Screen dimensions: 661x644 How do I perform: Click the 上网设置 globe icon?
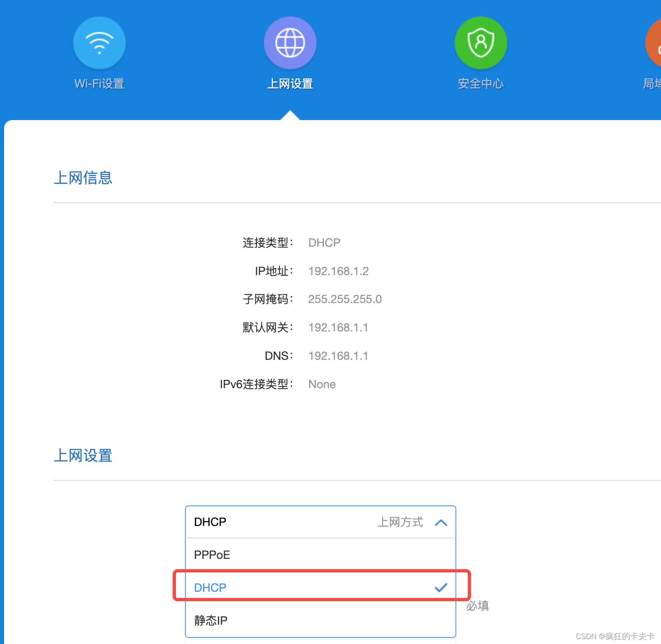pyautogui.click(x=290, y=43)
